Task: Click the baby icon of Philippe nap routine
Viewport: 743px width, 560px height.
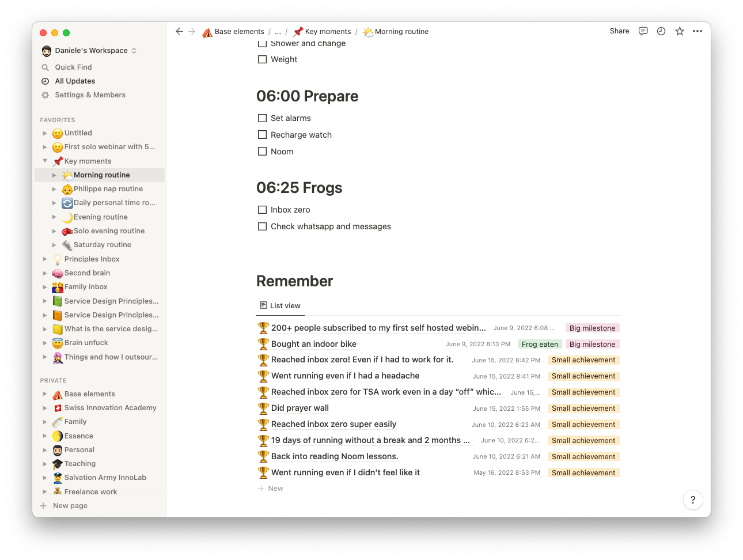Action: [67, 189]
